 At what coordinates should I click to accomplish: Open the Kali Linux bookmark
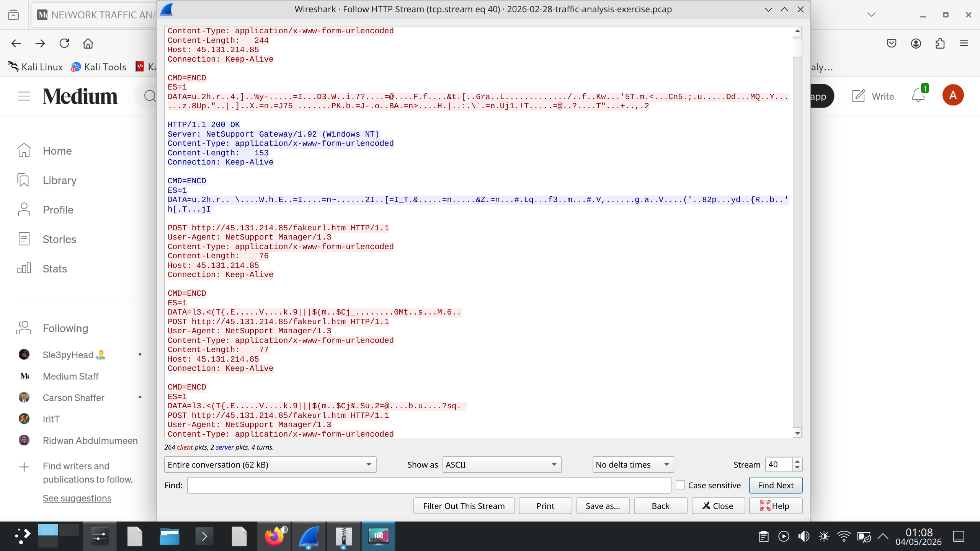coord(36,67)
